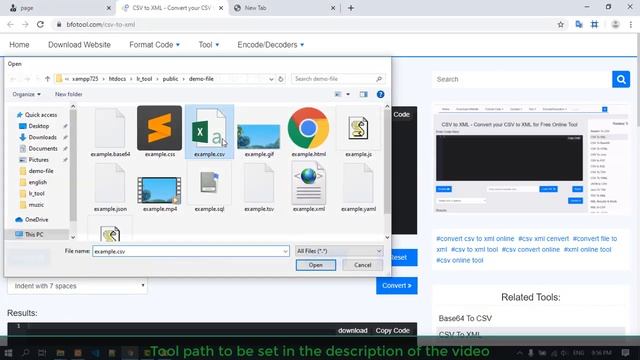Select Desktop in Quick access
640x360 pixels.
[39, 126]
